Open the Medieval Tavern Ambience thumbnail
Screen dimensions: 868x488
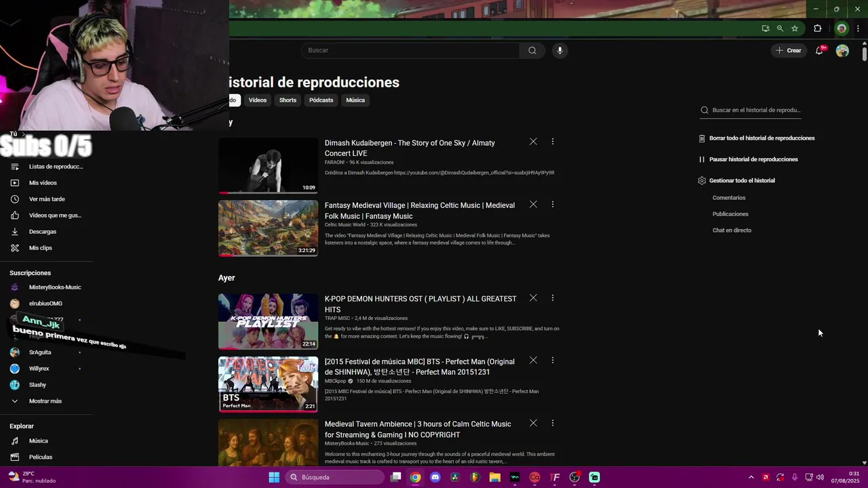point(268,443)
